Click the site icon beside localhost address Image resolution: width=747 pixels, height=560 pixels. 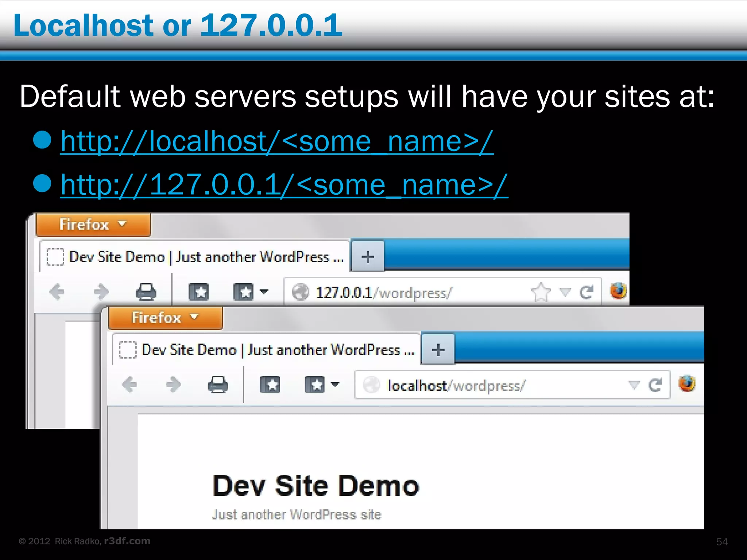pyautogui.click(x=372, y=385)
